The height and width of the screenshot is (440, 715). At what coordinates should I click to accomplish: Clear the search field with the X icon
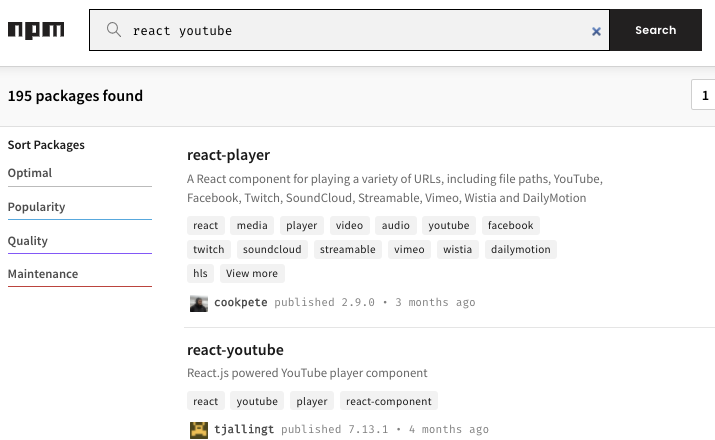[596, 31]
